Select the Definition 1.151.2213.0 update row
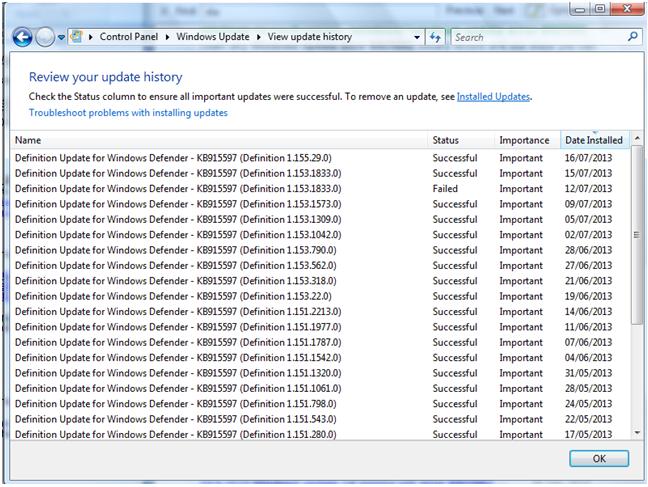648x487 pixels. [x=321, y=311]
